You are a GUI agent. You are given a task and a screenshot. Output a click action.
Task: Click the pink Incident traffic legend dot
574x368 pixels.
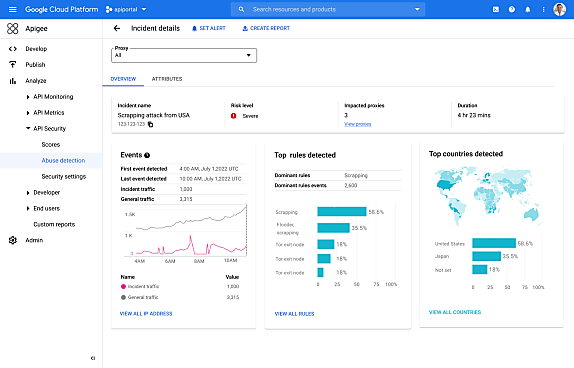click(123, 287)
